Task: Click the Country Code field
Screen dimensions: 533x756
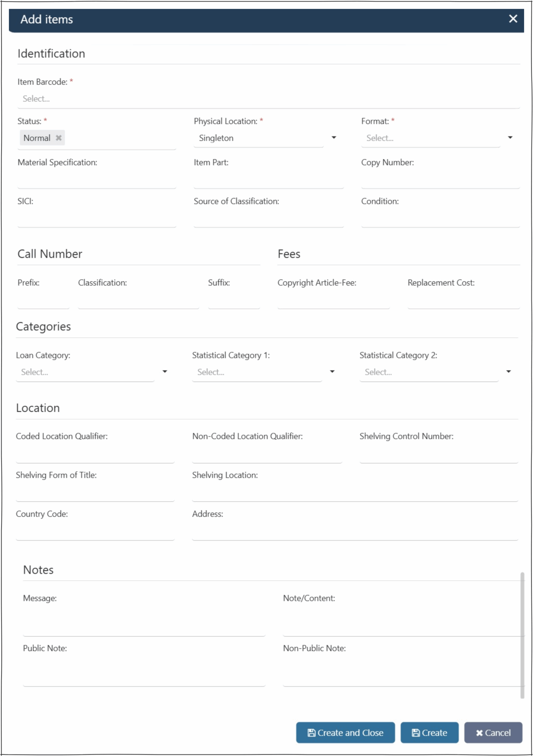Action: tap(95, 532)
